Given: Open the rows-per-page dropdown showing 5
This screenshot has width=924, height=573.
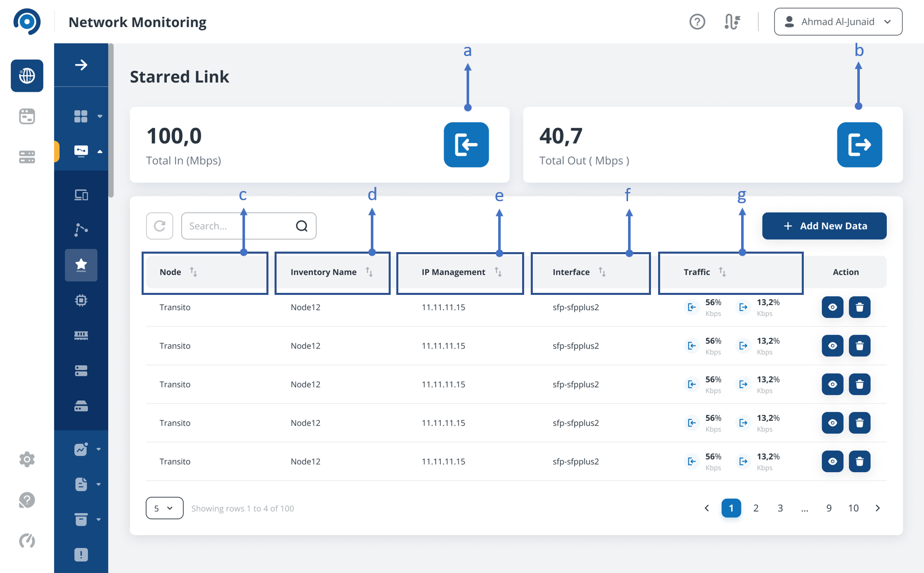Looking at the screenshot, I should 165,508.
